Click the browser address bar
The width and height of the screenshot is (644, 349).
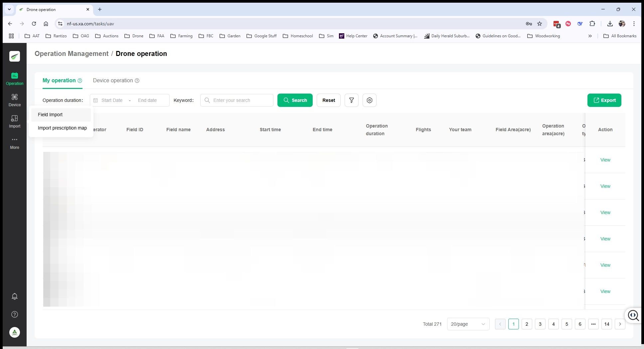point(293,24)
